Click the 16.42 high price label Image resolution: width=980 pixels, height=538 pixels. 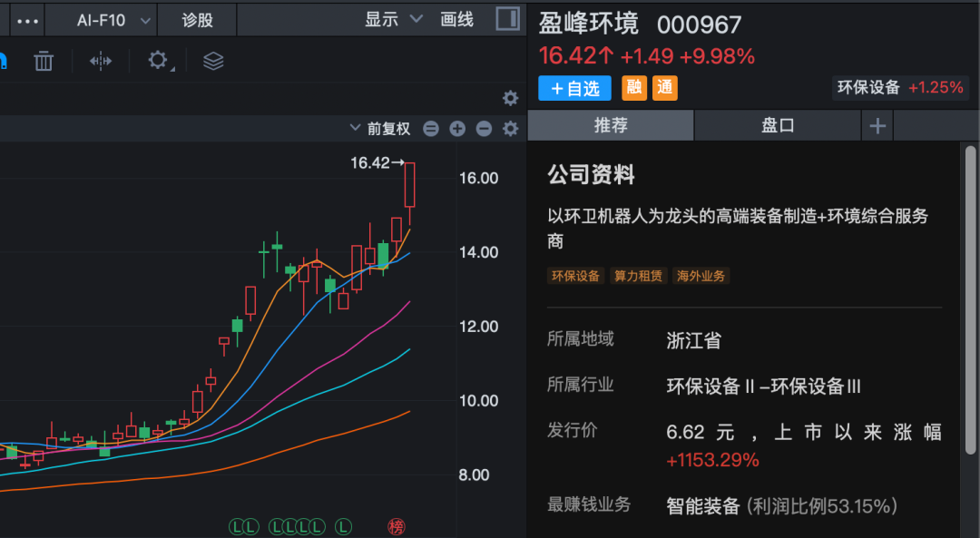coord(377,163)
